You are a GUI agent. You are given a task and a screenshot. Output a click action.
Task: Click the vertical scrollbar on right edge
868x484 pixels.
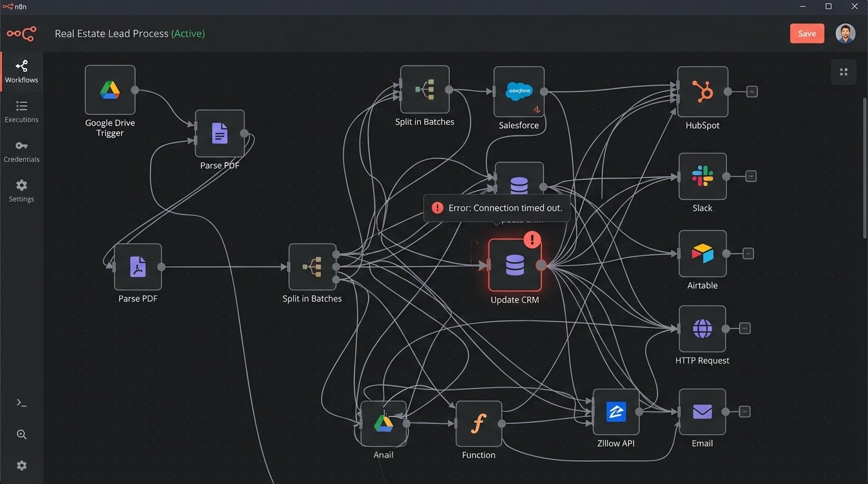point(865,167)
